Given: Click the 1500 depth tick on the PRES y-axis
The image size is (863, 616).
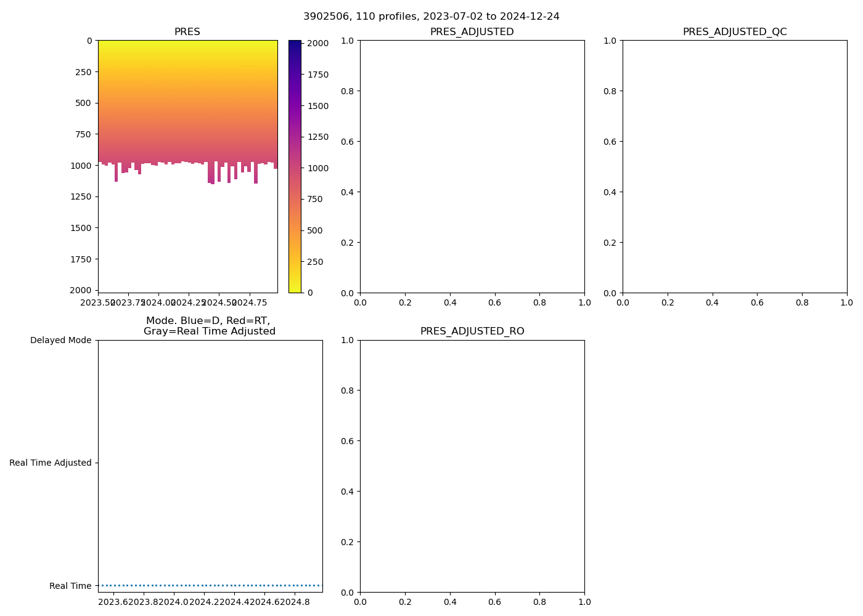Looking at the screenshot, I should click(83, 228).
